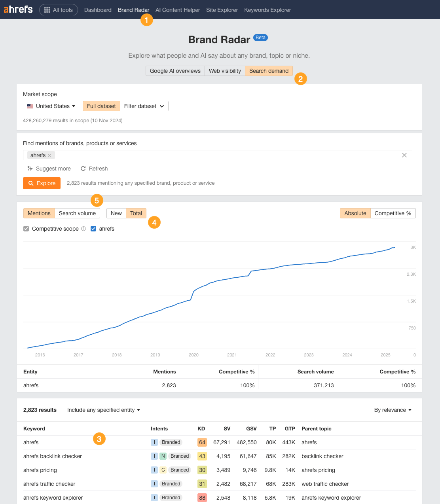The image size is (440, 504).
Task: Open the United States country selector
Action: point(51,106)
